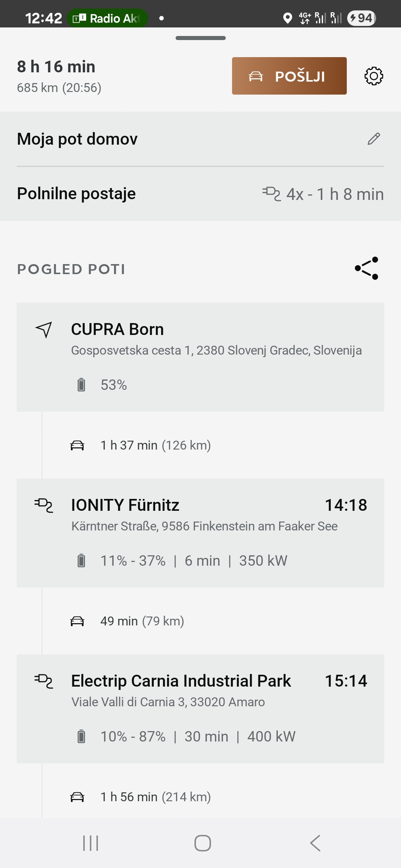Tap the battery icon showing 53%
401x868 pixels.
point(81,385)
